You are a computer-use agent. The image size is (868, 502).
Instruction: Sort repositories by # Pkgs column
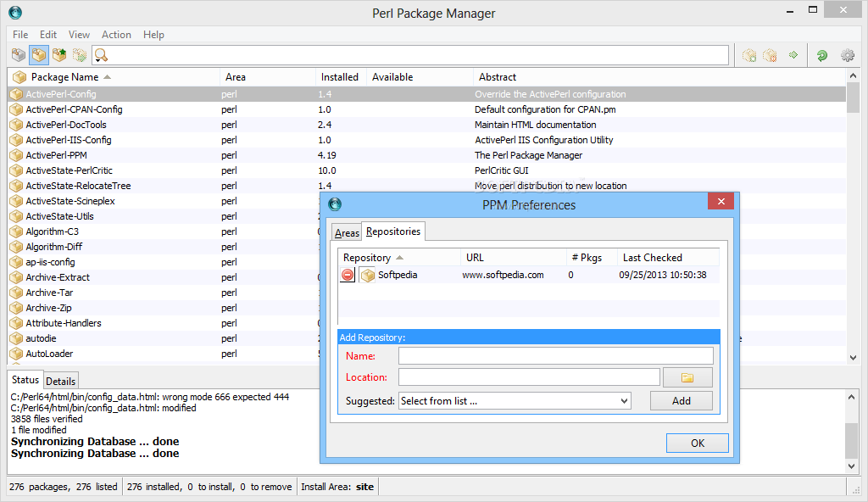click(x=592, y=258)
